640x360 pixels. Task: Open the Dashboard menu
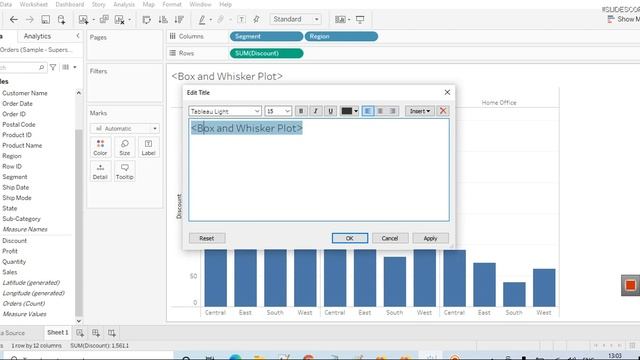[69, 4]
